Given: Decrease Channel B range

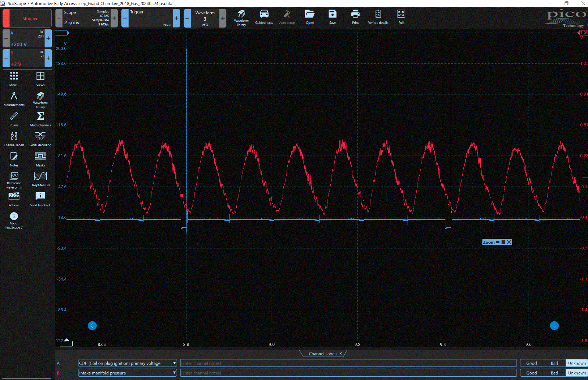Looking at the screenshot, I should click(x=6, y=58).
